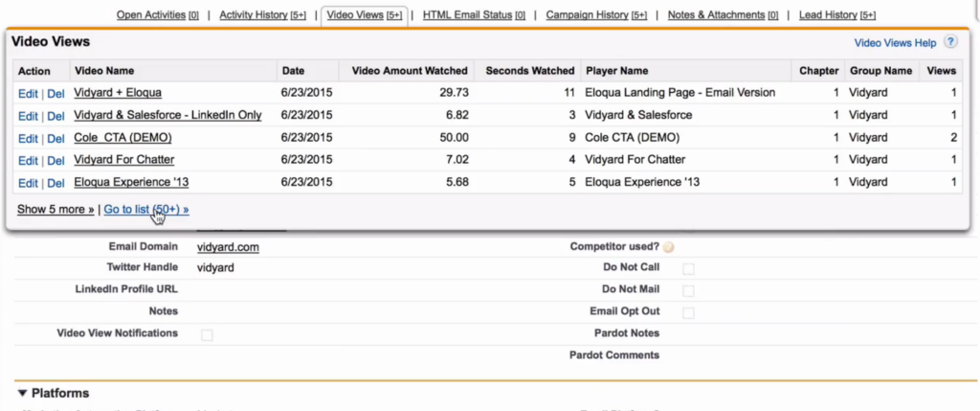Click the Chapter column header
Viewport: 980px width, 411px height.
click(819, 71)
